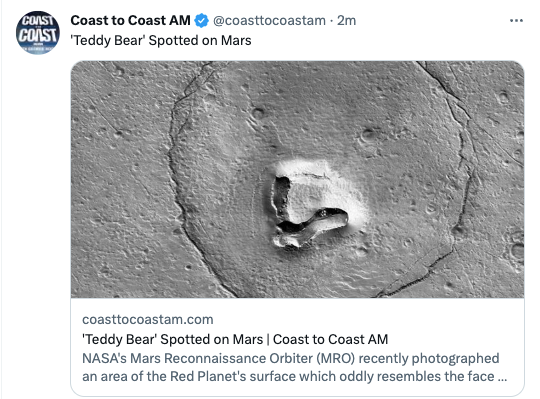Click 'Coast to Coast AM' in the card title
This screenshot has height=399, width=540.
331,339
